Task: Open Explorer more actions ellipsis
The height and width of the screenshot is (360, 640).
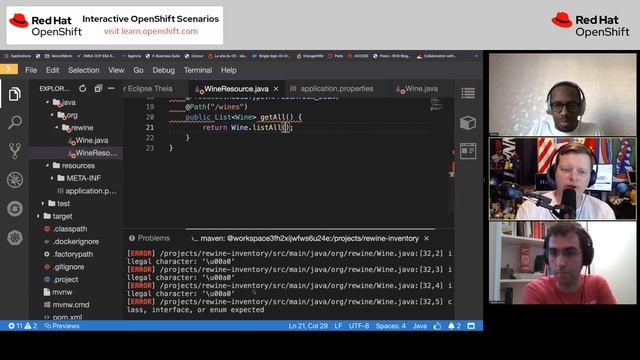Action: tap(111, 88)
